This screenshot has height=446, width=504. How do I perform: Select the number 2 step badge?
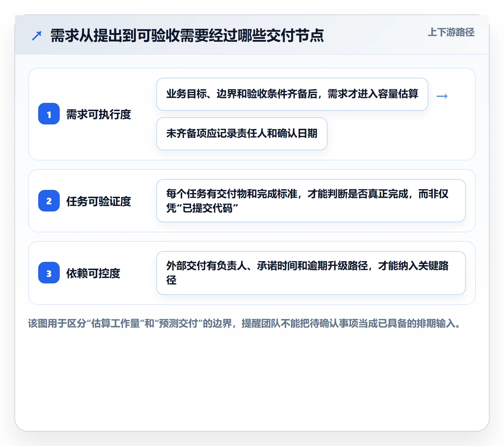49,201
